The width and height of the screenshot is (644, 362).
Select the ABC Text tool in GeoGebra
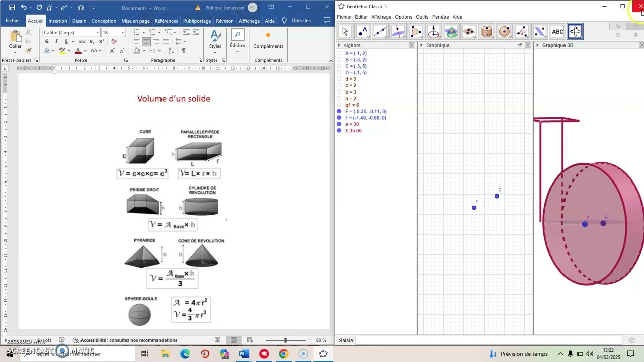point(557,32)
